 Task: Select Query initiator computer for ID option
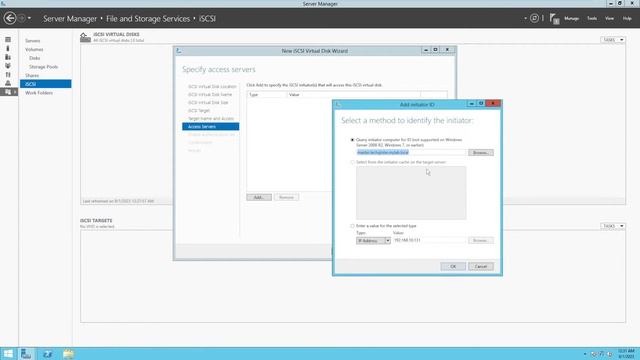coord(352,140)
